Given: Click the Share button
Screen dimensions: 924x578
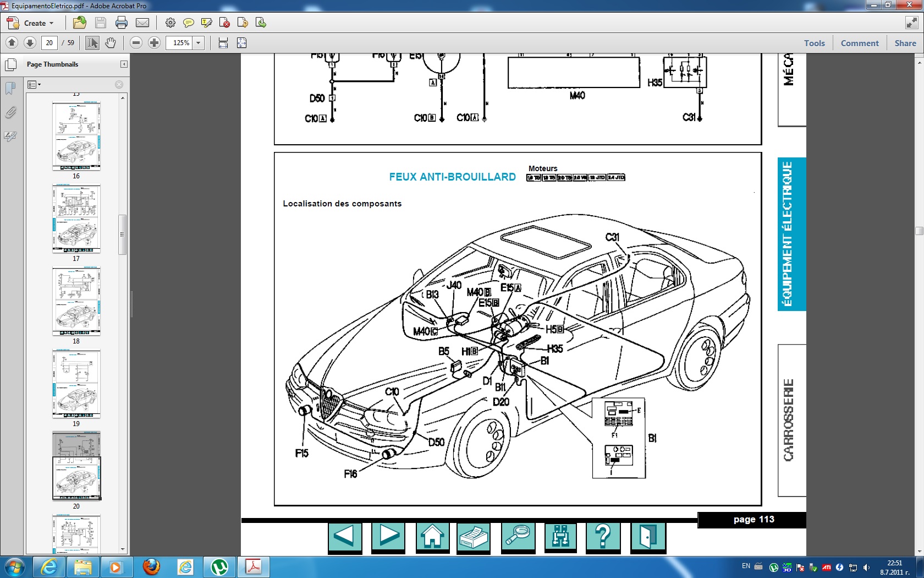Looking at the screenshot, I should 905,43.
